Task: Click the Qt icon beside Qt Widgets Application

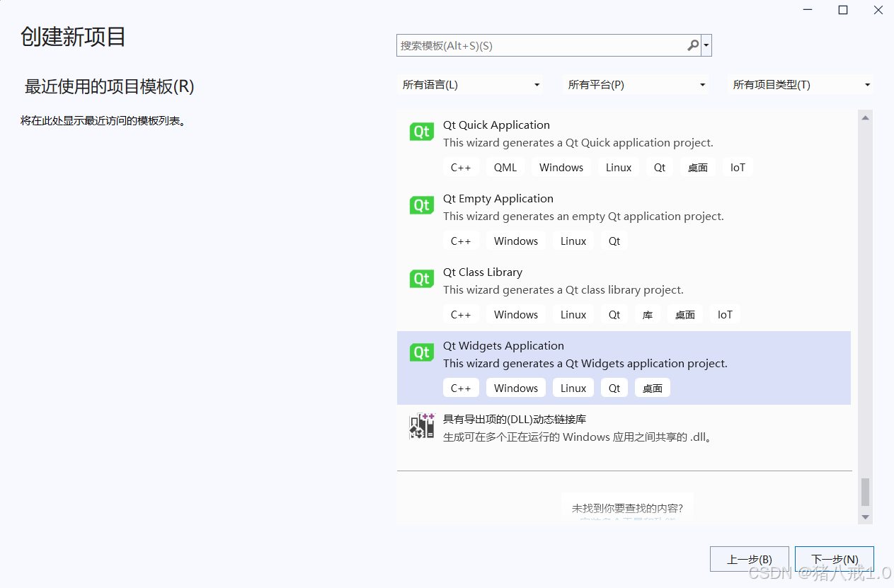Action: tap(422, 352)
